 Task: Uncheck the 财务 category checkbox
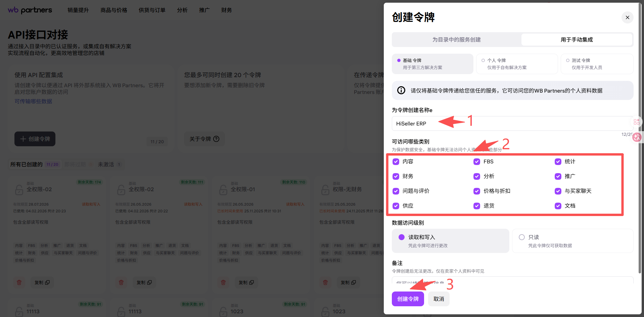[x=396, y=176]
